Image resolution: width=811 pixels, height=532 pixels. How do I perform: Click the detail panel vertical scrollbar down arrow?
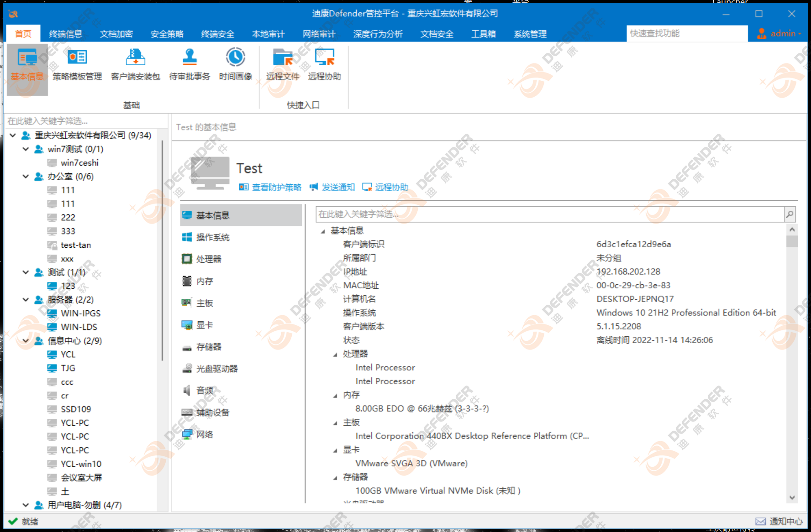pyautogui.click(x=792, y=497)
